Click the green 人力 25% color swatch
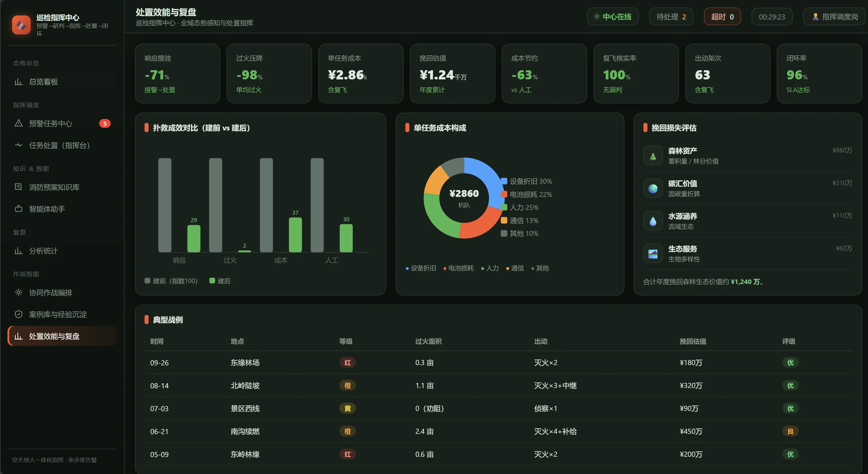The image size is (868, 474). (504, 207)
